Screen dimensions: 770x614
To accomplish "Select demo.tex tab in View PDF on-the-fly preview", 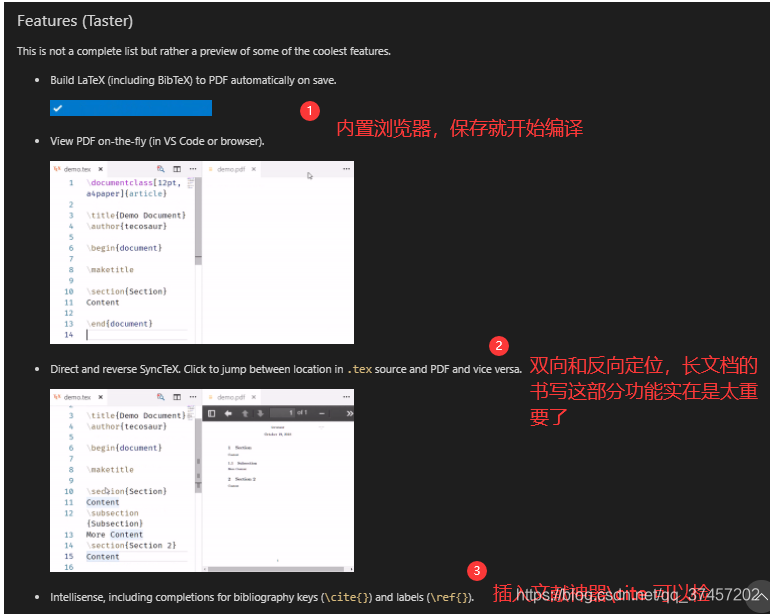I will pyautogui.click(x=77, y=169).
